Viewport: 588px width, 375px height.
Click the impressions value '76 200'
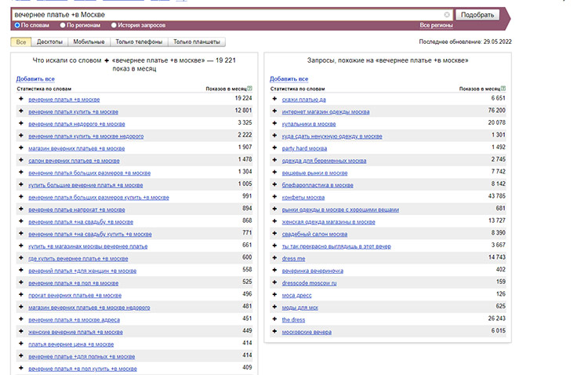496,111
